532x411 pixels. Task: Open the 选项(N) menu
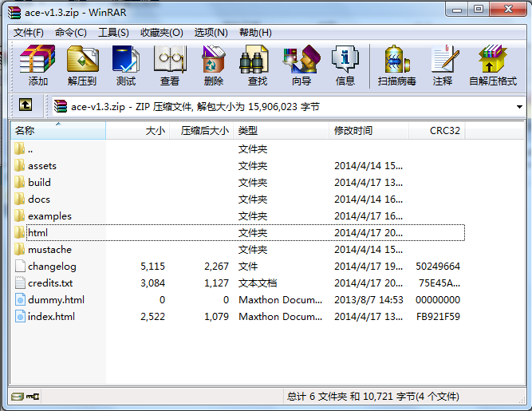click(x=211, y=33)
